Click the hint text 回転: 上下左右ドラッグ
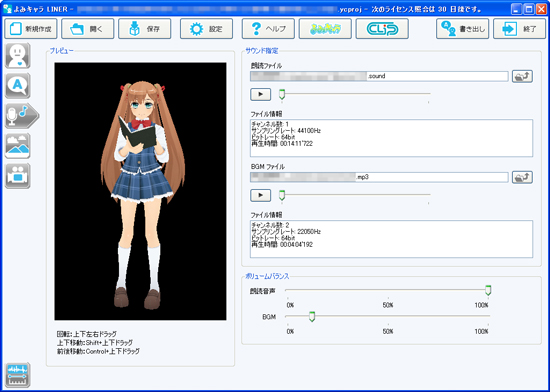The height and width of the screenshot is (392, 550). 87,334
